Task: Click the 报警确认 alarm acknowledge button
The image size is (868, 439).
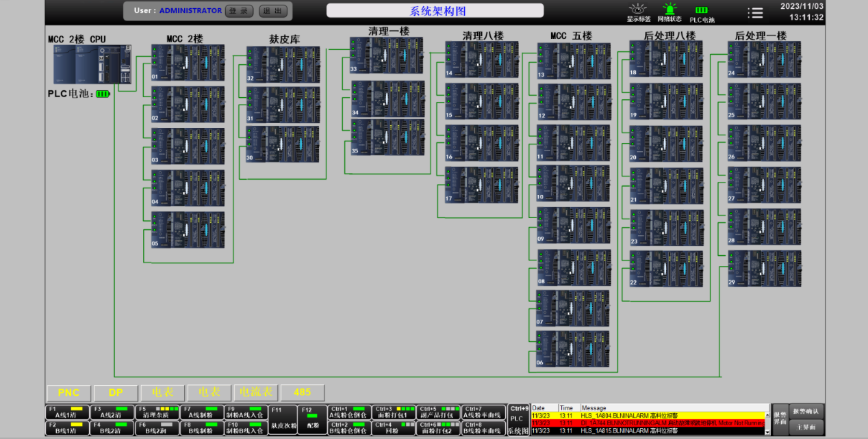Action: [806, 411]
